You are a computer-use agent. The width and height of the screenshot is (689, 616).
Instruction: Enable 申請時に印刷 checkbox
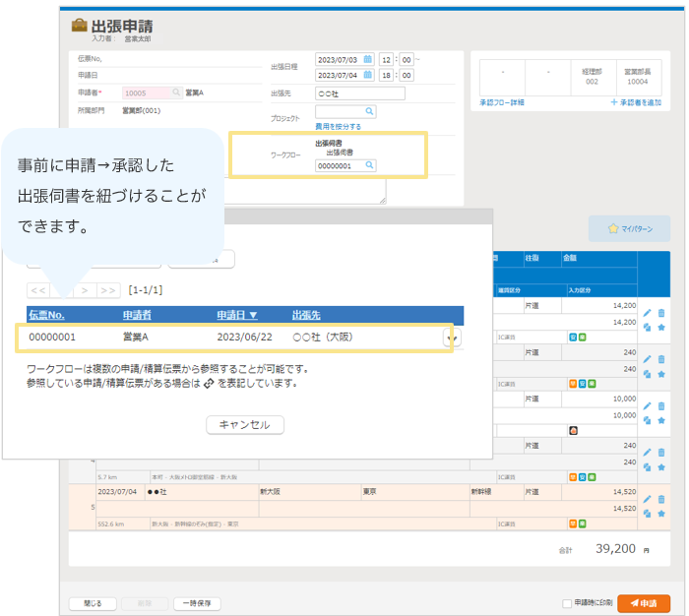tap(566, 603)
